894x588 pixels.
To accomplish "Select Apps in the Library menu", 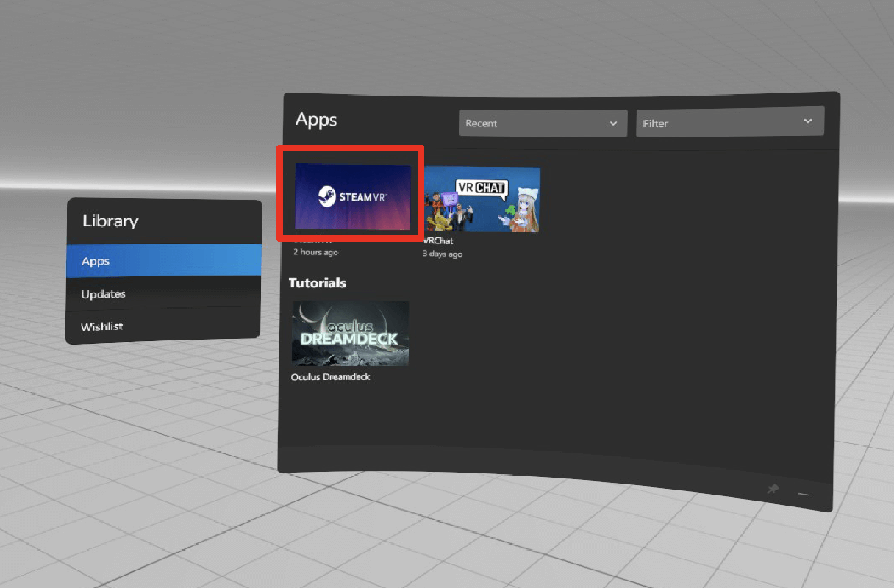I will point(163,261).
